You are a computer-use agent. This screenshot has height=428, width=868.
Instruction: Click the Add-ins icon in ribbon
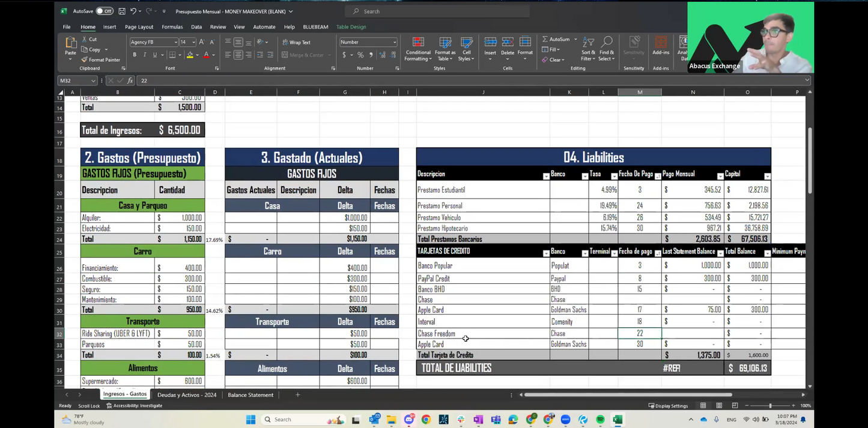(661, 45)
